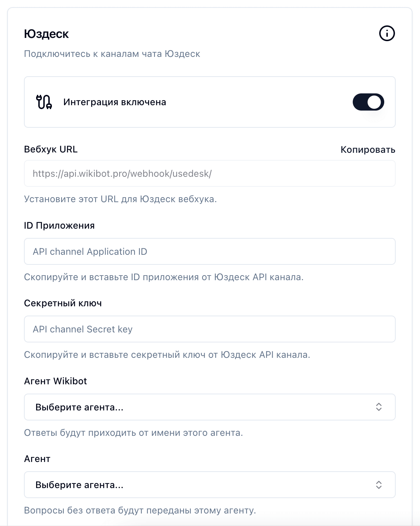Click the Подключитесь к каналам чата subtitle
The width and height of the screenshot is (420, 526).
[x=112, y=54]
